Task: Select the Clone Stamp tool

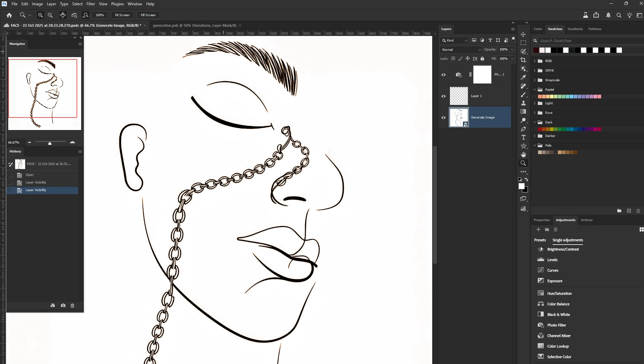Action: coord(523,103)
